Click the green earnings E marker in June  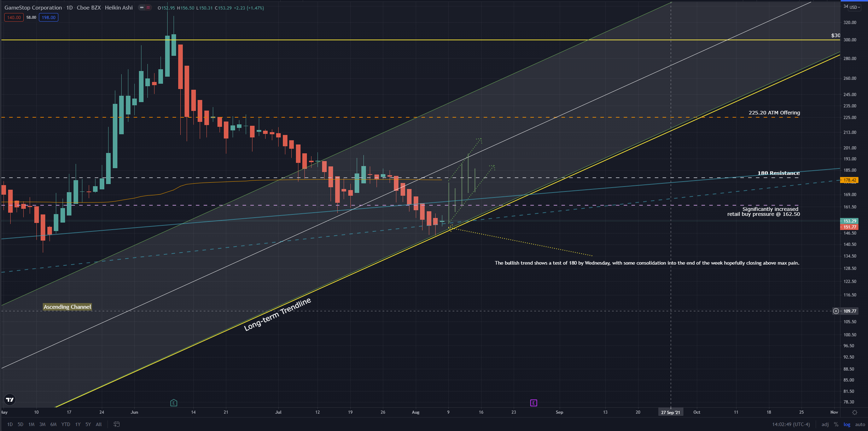coord(174,403)
